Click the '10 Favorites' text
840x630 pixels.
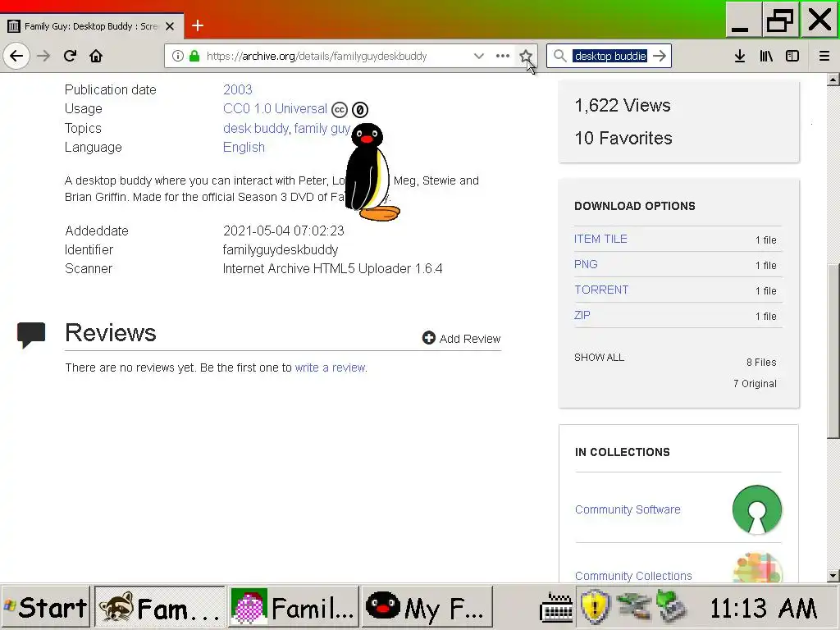623,138
